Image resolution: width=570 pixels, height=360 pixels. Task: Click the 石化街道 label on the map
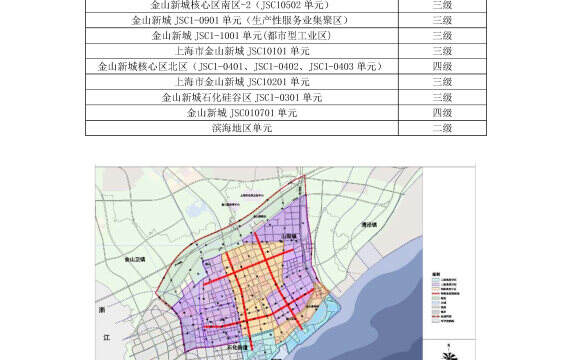238,348
